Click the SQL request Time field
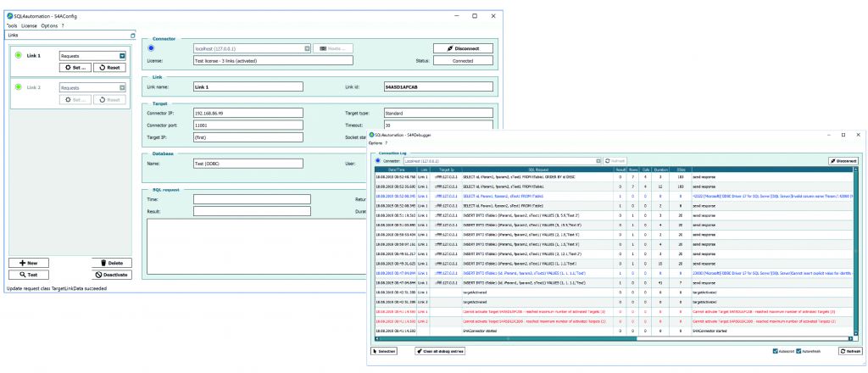Screen dimensions: 868x373 tap(252, 199)
